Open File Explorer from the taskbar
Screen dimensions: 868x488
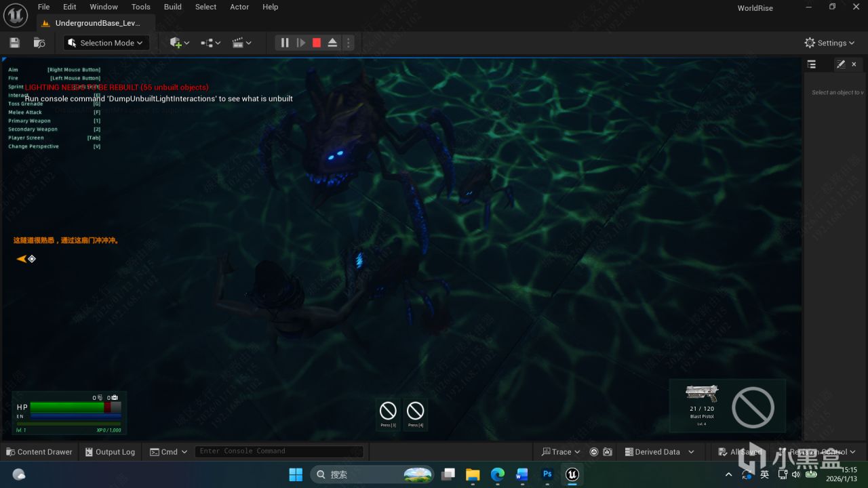(x=473, y=474)
